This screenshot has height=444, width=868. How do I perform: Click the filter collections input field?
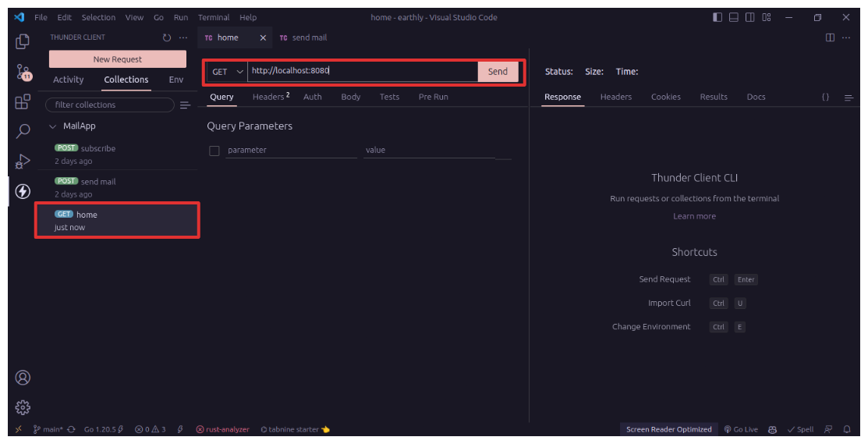[110, 105]
